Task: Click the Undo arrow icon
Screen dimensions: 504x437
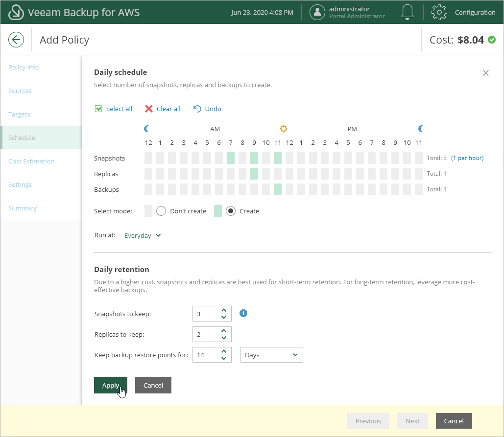Action: [197, 109]
